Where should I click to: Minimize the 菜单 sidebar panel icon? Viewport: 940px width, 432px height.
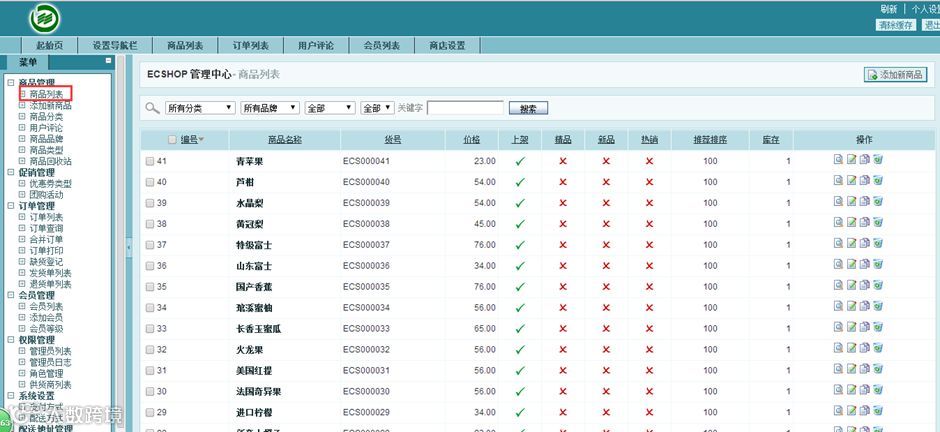[109, 61]
